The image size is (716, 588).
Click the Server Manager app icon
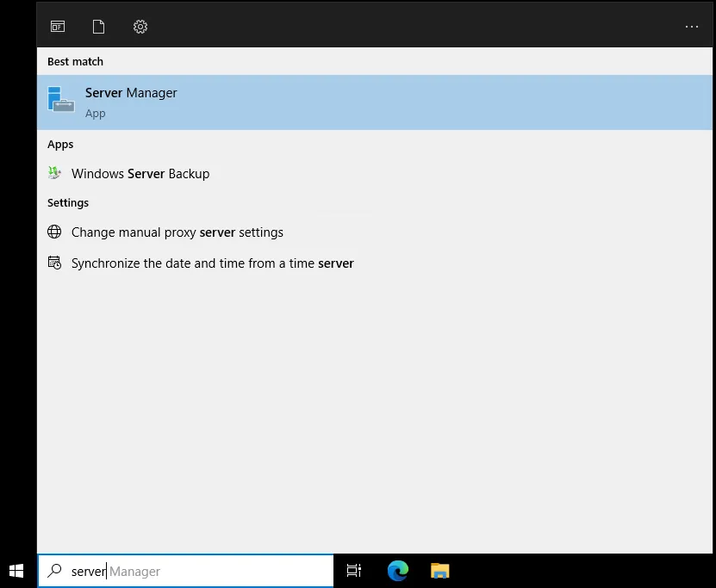(60, 101)
